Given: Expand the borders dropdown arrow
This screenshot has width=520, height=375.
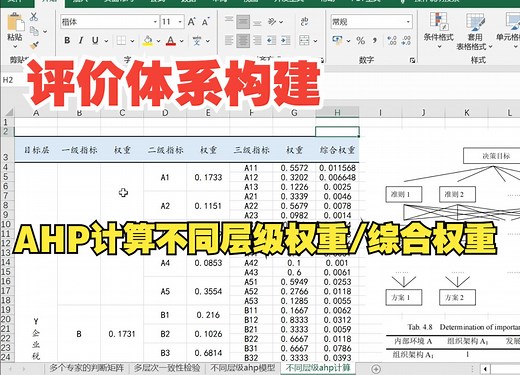Looking at the screenshot, I should click(x=132, y=41).
